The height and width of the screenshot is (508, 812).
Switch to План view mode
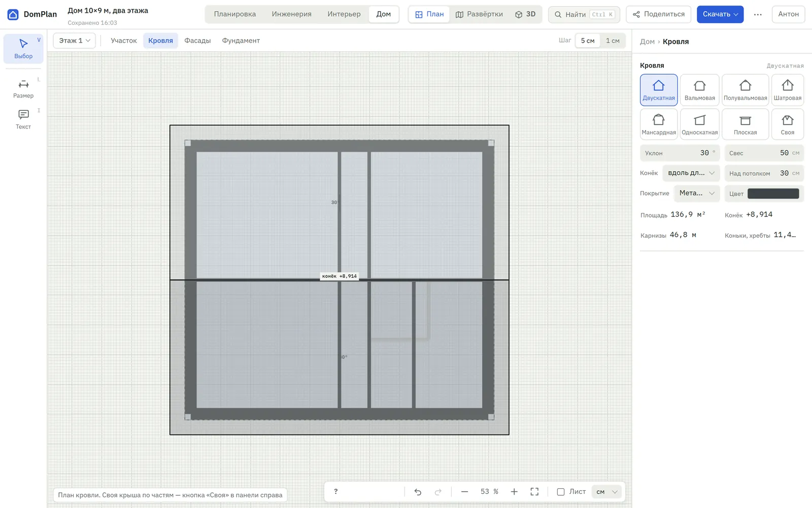pos(429,14)
